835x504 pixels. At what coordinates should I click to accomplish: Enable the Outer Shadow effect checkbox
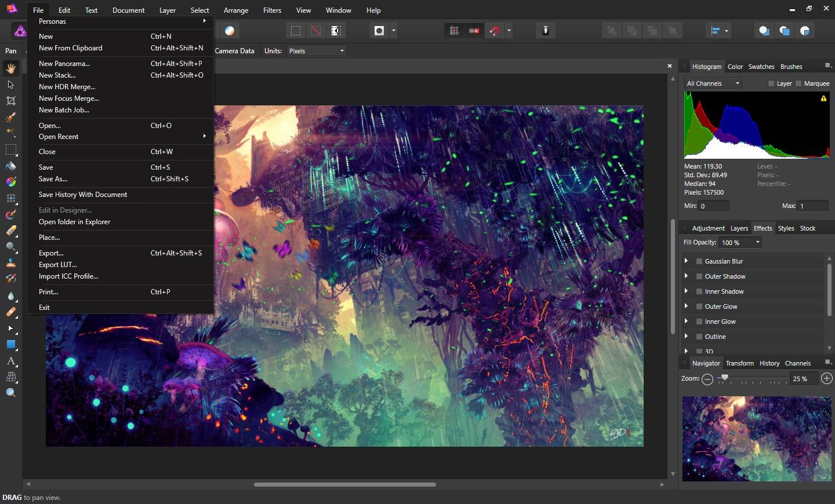(699, 276)
